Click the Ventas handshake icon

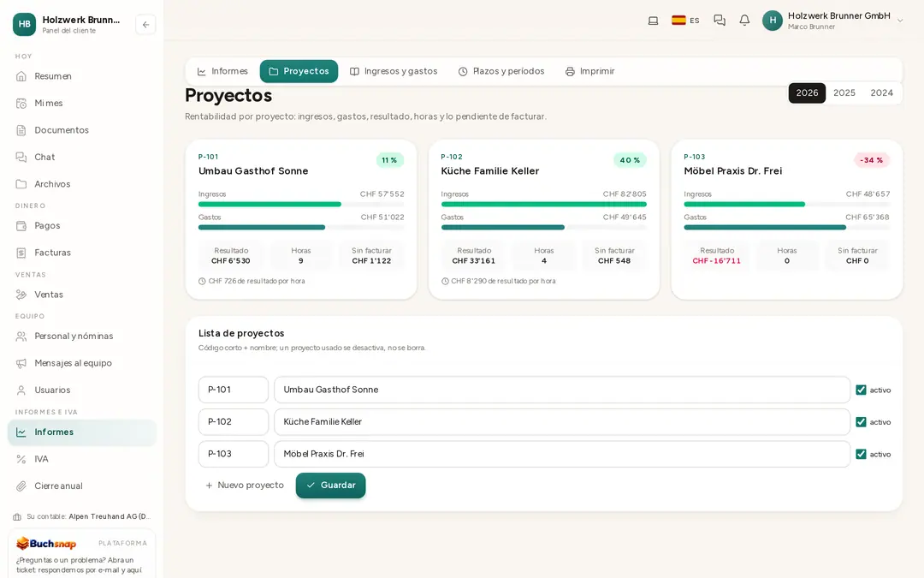click(x=21, y=295)
